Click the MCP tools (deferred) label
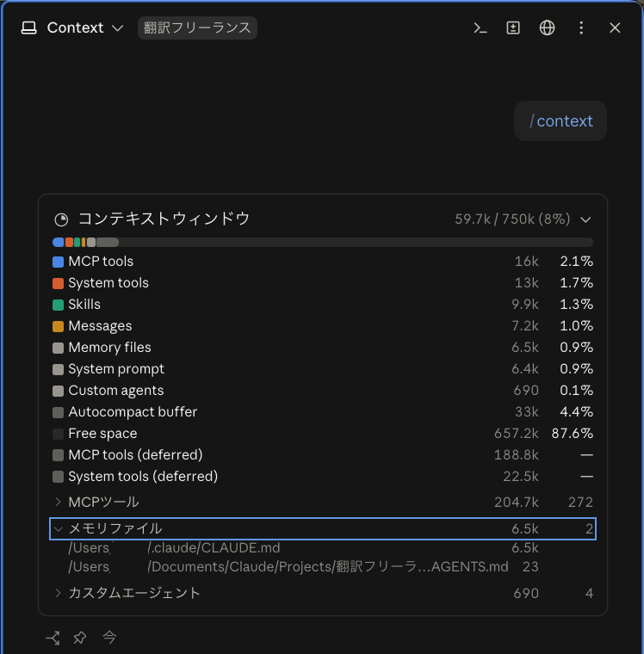644x654 pixels. [136, 455]
